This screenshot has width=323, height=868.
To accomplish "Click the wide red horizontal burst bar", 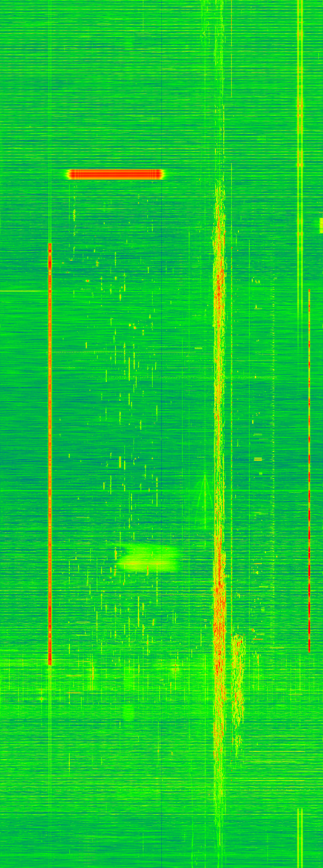I will click(x=116, y=174).
